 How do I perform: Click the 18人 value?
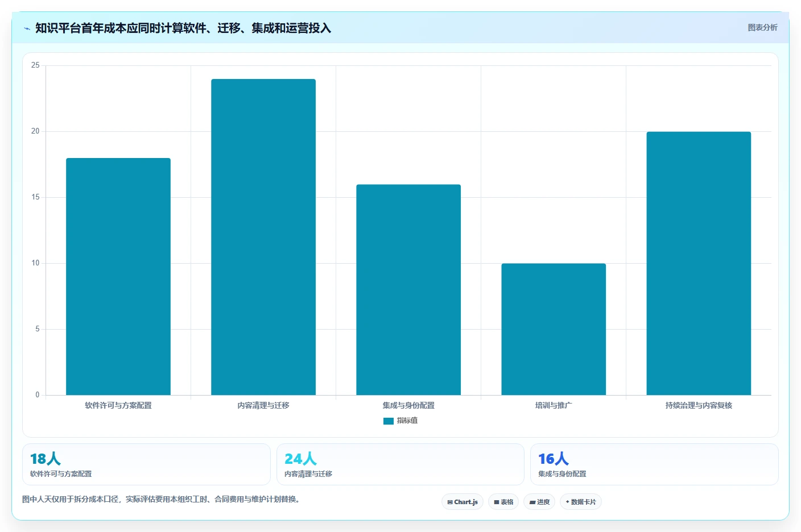point(46,459)
